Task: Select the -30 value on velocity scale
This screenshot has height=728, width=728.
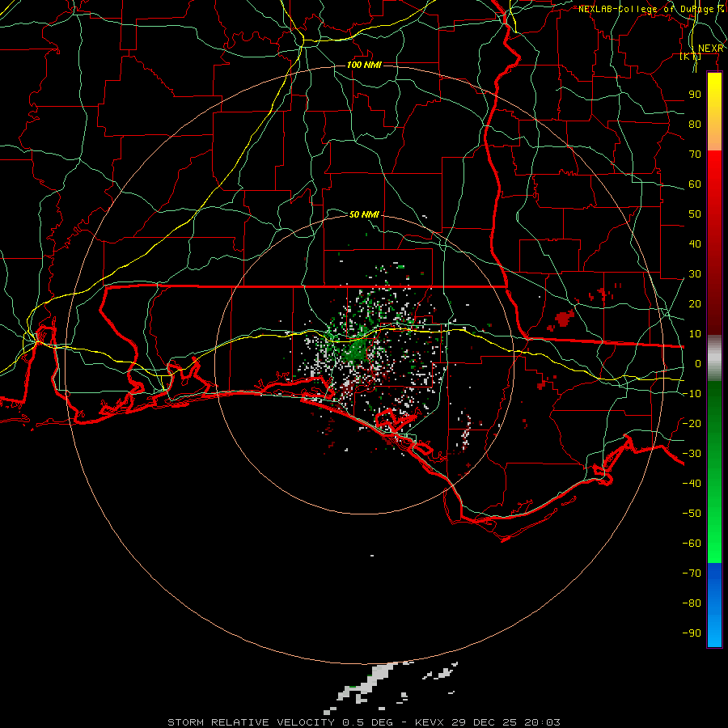Action: [692, 454]
